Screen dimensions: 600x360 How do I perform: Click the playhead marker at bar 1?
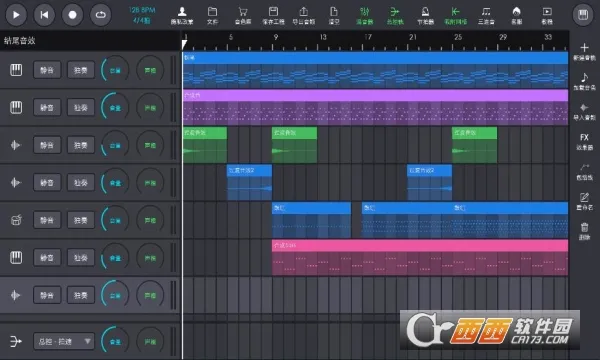(x=184, y=45)
